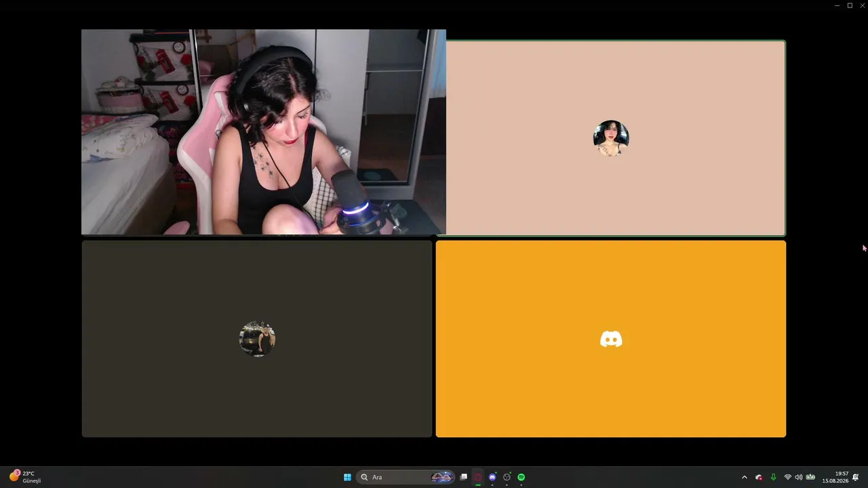Click the taskbar search box labeled Ara

(x=406, y=477)
